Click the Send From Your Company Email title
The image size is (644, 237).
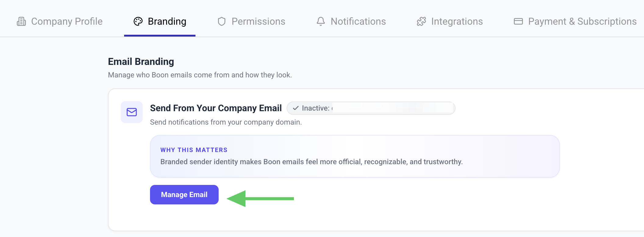point(216,108)
